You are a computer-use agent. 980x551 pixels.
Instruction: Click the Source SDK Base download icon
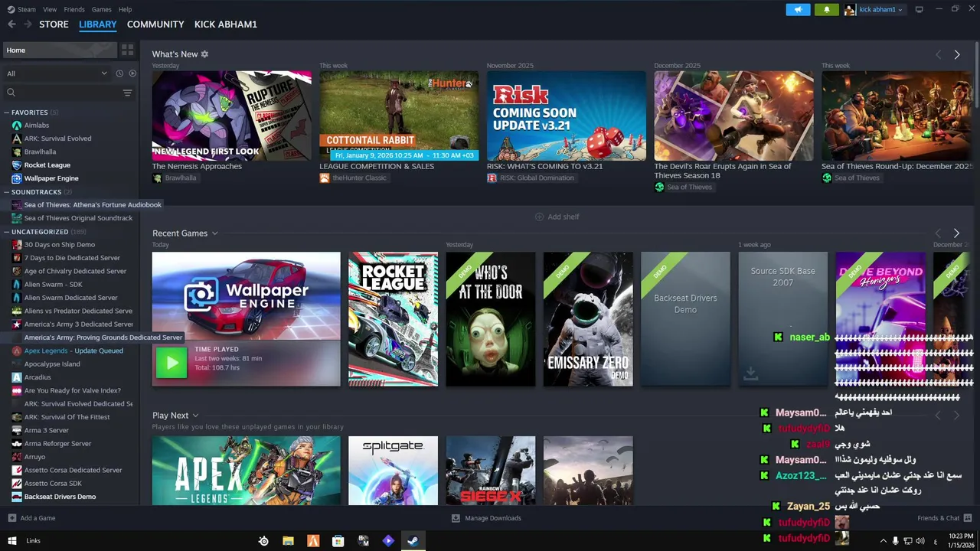(x=750, y=373)
